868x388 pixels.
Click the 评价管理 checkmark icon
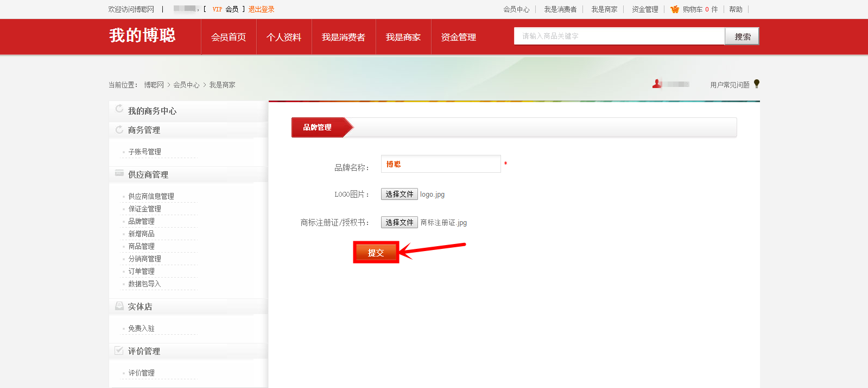119,351
